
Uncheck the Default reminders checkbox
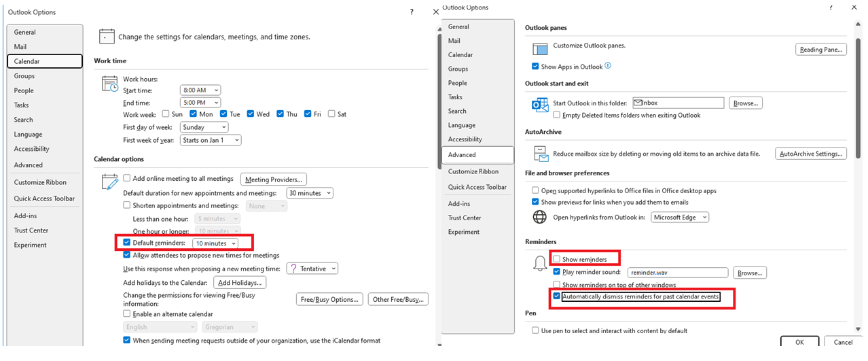pyautogui.click(x=127, y=242)
